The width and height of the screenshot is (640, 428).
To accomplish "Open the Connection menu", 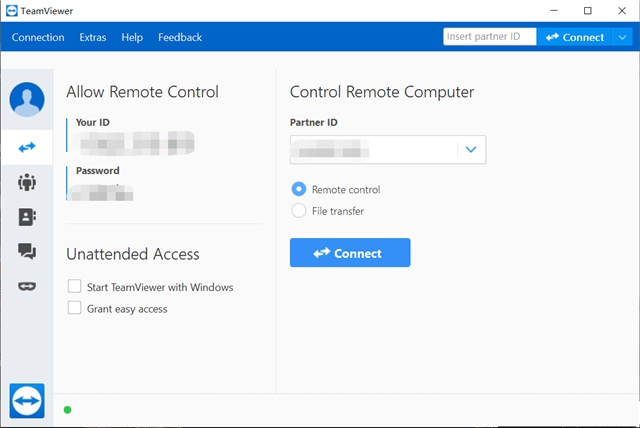I will tap(38, 38).
